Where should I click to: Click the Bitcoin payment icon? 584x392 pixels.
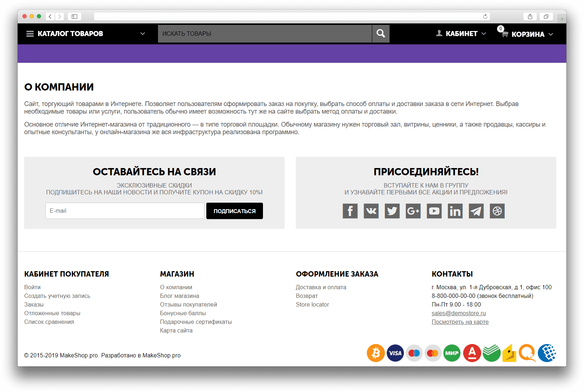point(376,353)
